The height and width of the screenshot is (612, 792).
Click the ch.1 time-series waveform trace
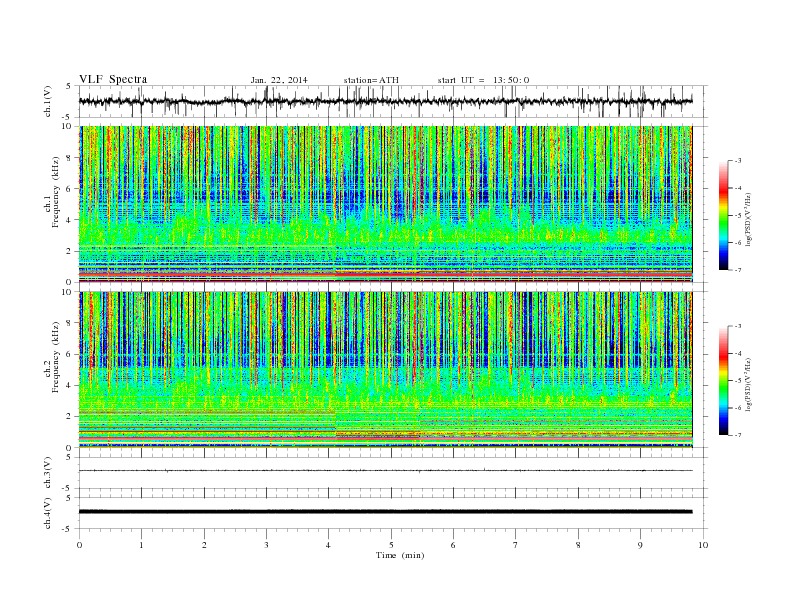(x=385, y=101)
